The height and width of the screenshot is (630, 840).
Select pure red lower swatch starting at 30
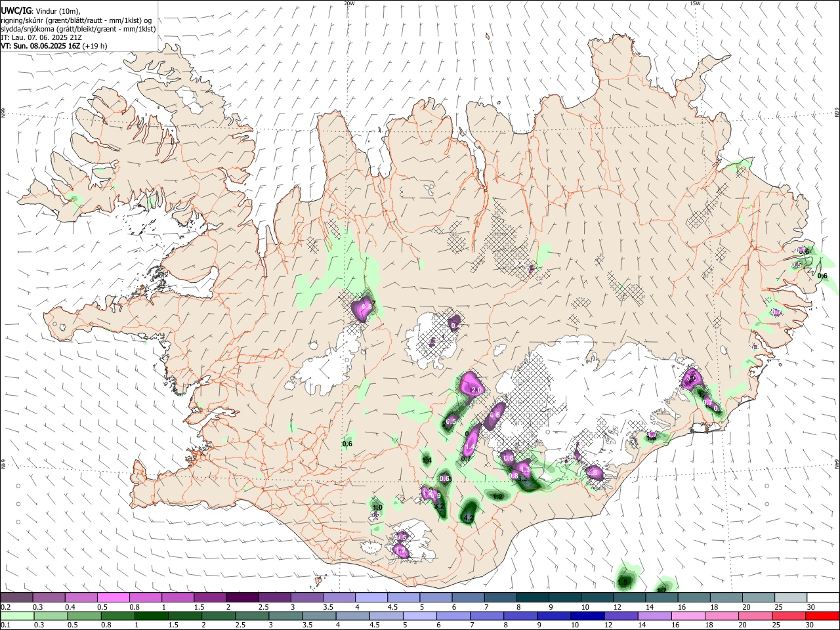click(822, 616)
